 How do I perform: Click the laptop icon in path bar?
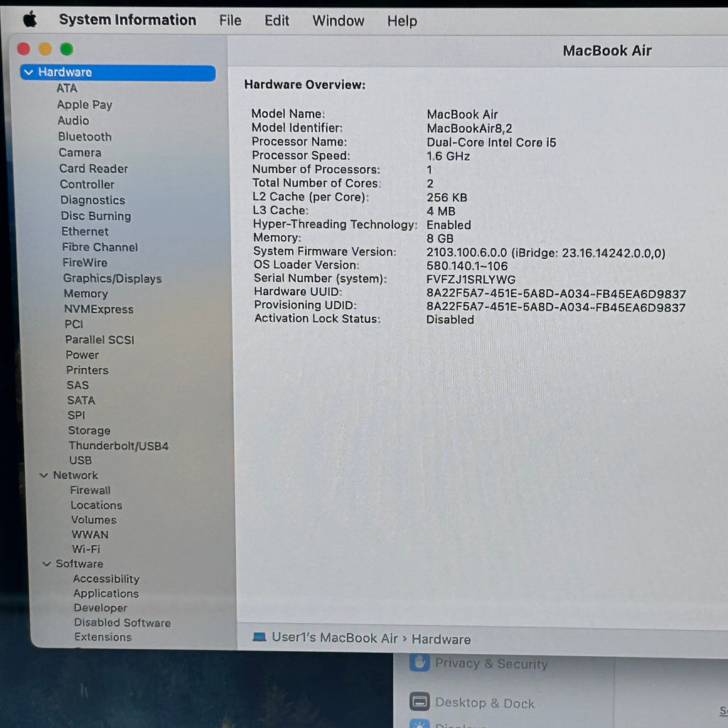(x=259, y=637)
